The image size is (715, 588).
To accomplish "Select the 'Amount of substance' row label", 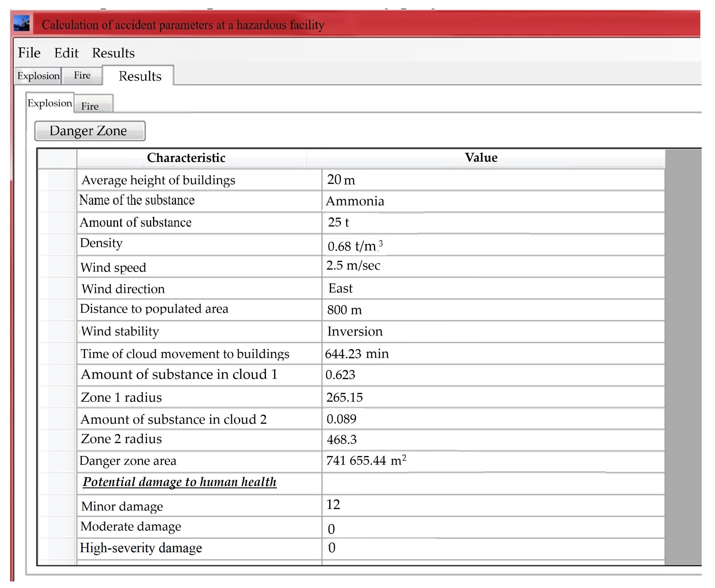I will point(199,223).
